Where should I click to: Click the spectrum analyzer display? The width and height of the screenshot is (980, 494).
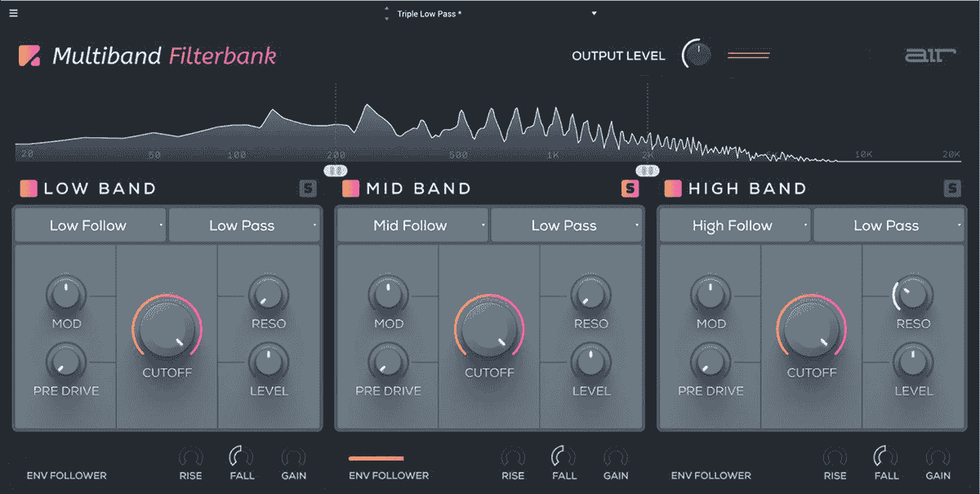pyautogui.click(x=490, y=122)
